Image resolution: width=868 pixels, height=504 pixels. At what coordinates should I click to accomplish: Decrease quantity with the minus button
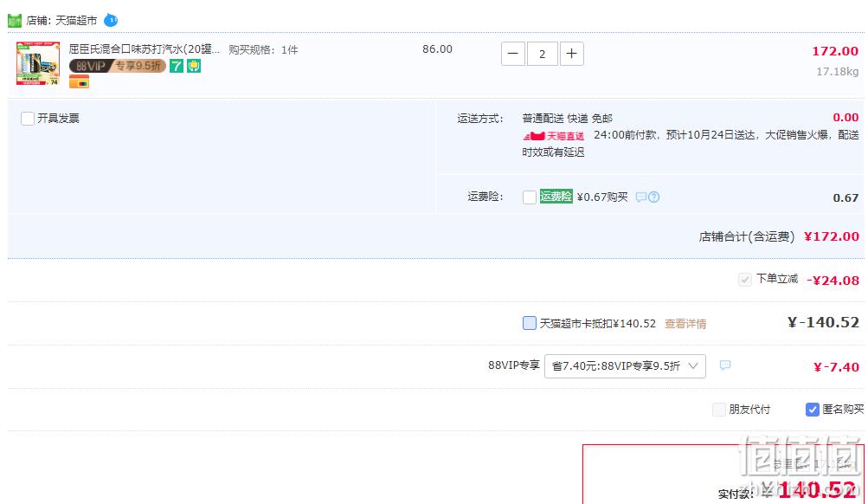tap(512, 54)
